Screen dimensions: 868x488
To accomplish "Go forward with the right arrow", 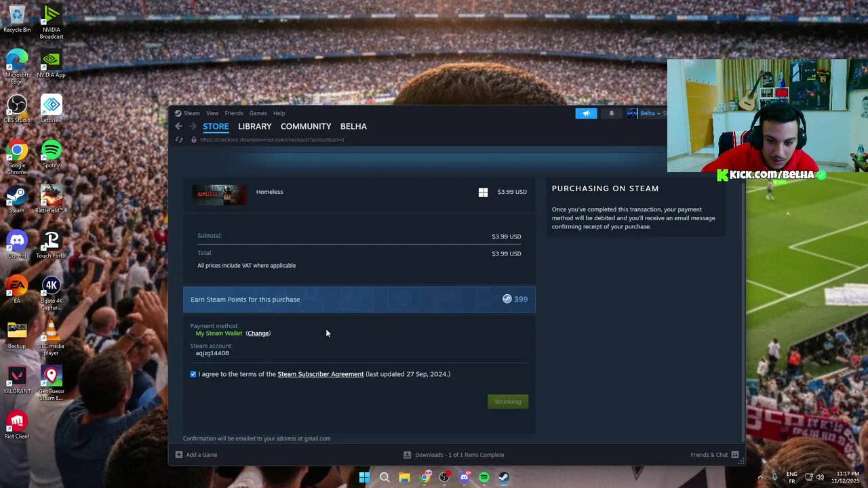I will pyautogui.click(x=193, y=127).
